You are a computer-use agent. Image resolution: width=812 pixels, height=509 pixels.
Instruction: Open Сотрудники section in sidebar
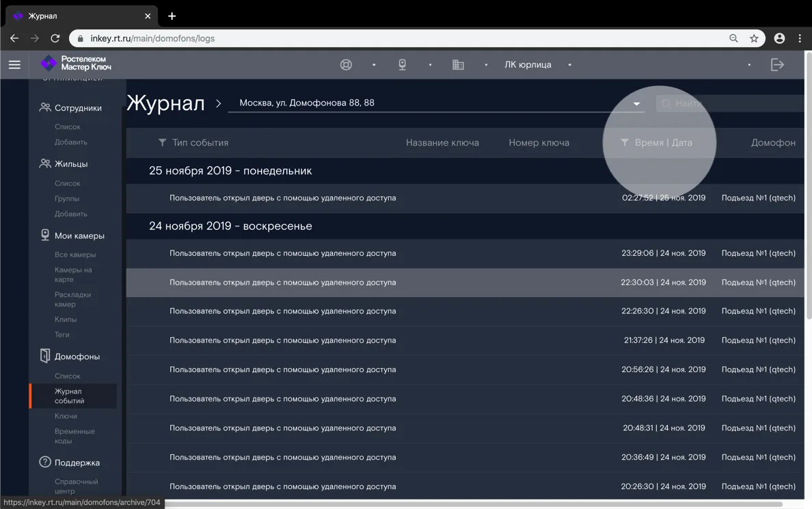pyautogui.click(x=78, y=108)
